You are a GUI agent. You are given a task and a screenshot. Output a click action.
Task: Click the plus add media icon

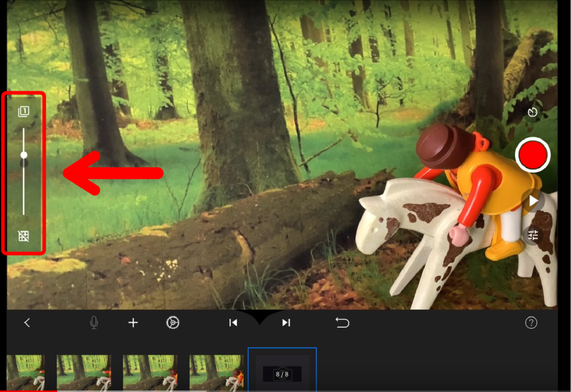click(x=133, y=323)
